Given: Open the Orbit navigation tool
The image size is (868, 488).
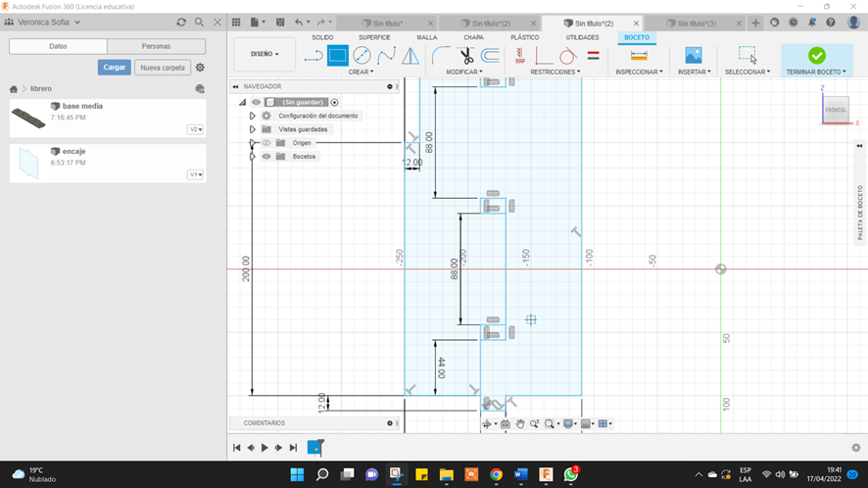Looking at the screenshot, I should click(487, 423).
